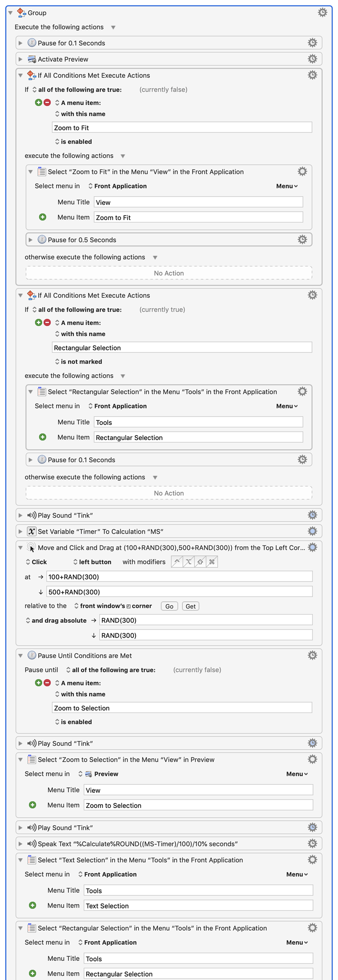338x980 pixels.
Task: Click the “Zoom to Selection” Menu Item field
Action: coord(198,805)
